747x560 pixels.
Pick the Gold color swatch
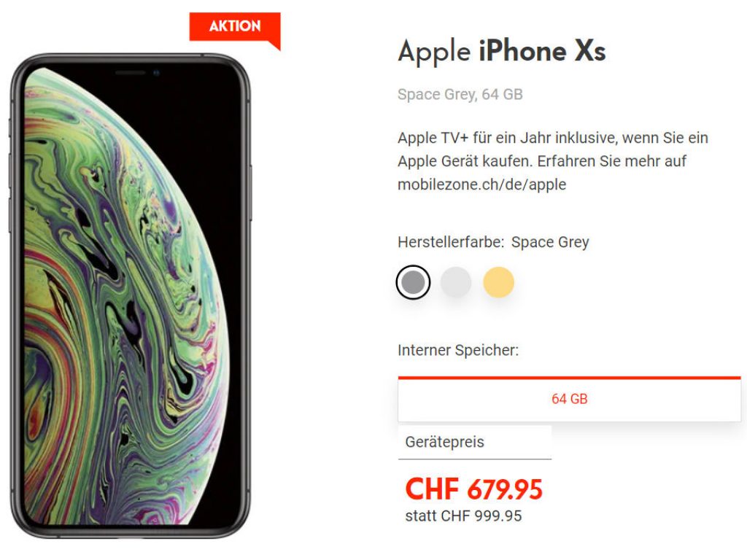coord(499,282)
